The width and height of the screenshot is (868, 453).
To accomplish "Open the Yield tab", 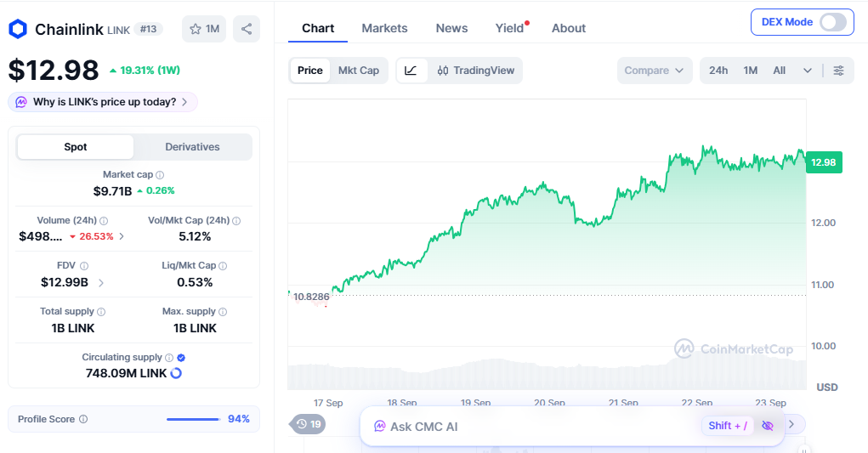I will pos(510,28).
